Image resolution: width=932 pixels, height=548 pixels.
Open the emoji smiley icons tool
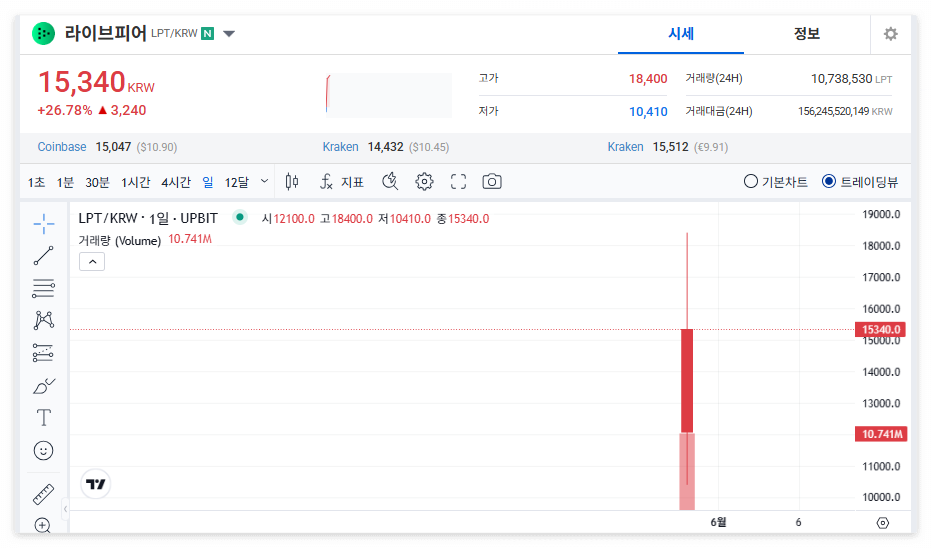[x=43, y=451]
